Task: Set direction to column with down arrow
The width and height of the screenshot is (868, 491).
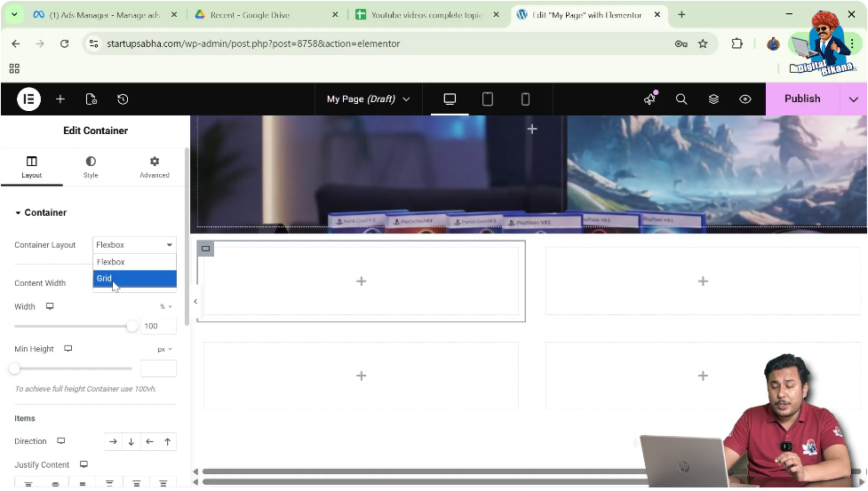Action: [x=131, y=442]
